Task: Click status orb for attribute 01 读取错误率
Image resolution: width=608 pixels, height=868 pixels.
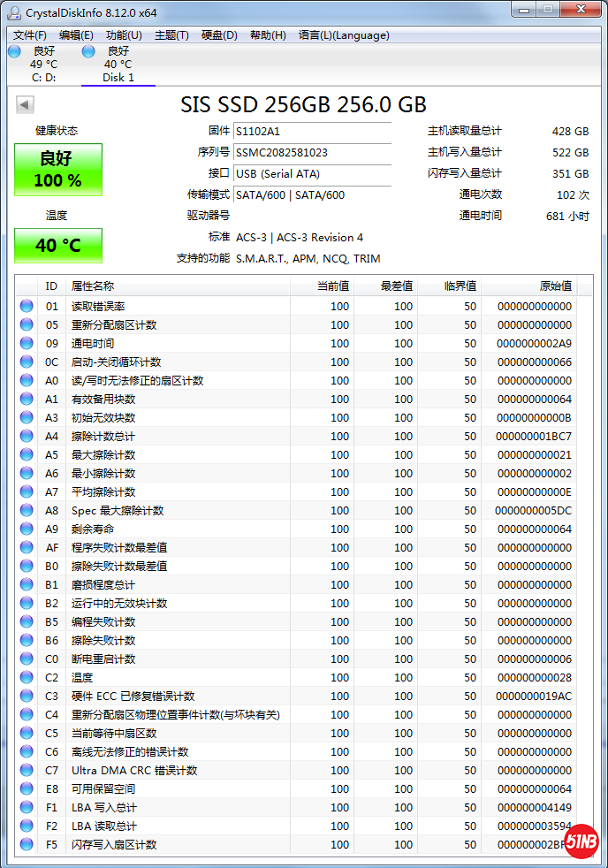Action: point(27,307)
